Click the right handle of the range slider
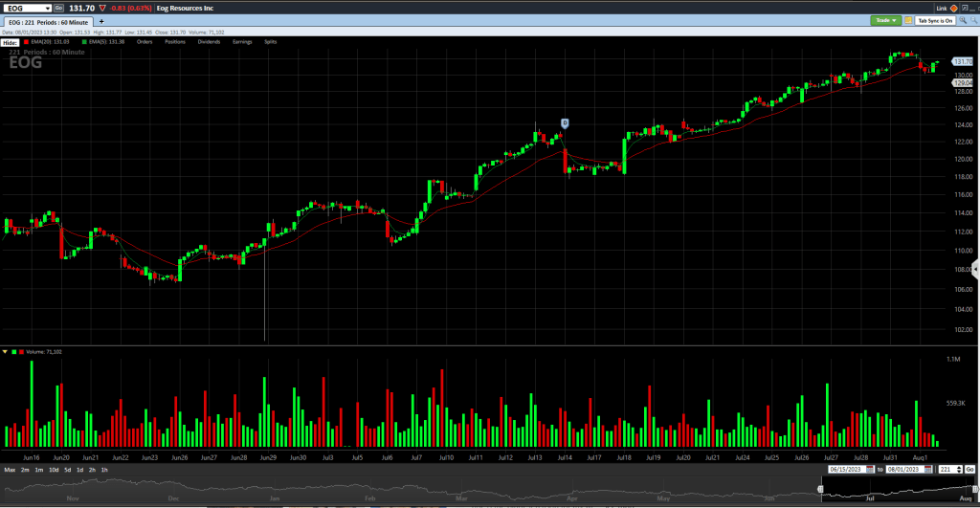 (975, 489)
